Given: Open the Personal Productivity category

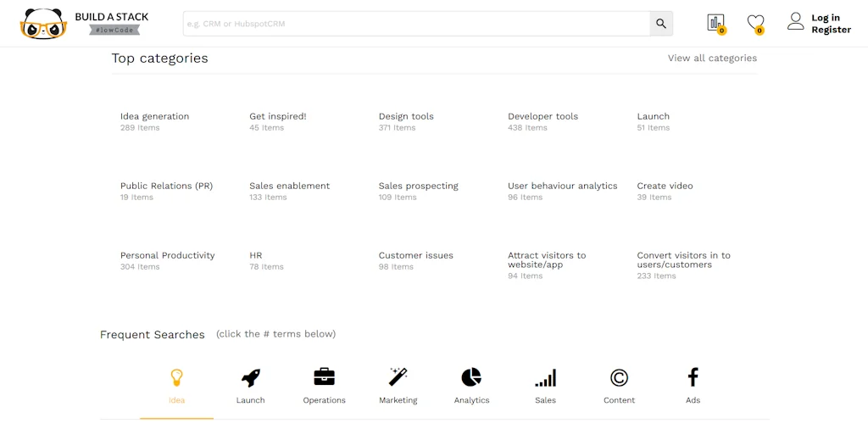Looking at the screenshot, I should (167, 256).
